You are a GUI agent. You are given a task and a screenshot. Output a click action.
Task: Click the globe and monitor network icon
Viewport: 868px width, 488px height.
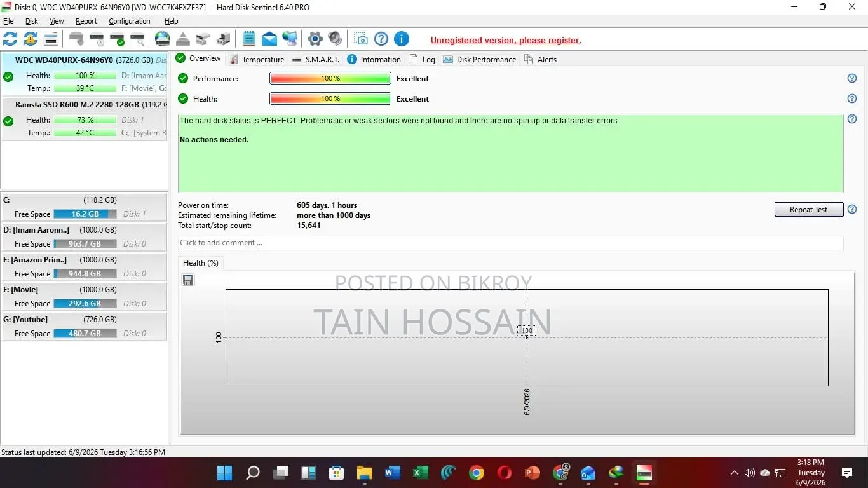click(290, 39)
